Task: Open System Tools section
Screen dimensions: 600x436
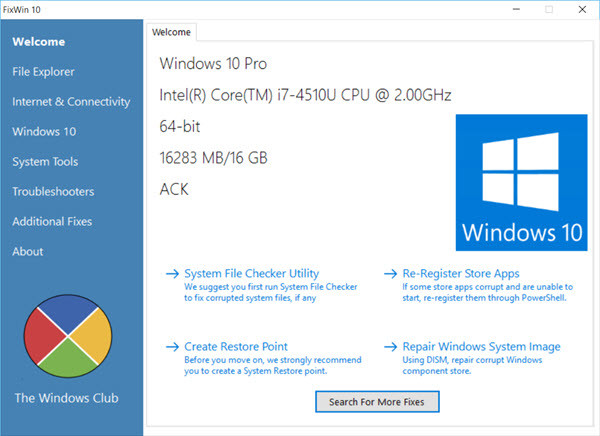Action: [45, 162]
